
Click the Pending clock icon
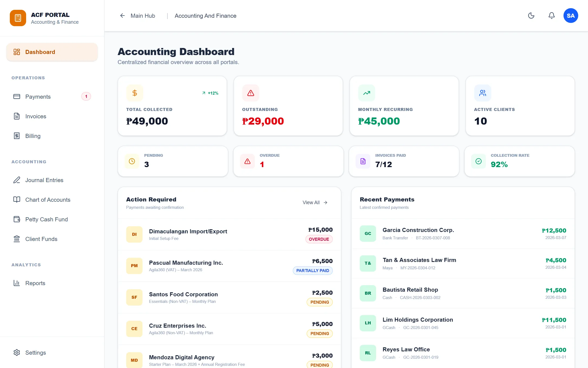(132, 161)
